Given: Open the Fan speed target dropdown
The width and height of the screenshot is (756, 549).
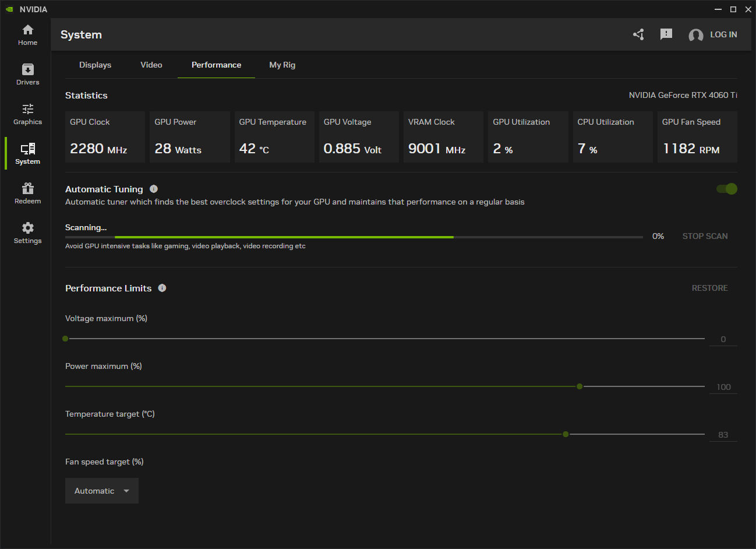Looking at the screenshot, I should (x=101, y=490).
